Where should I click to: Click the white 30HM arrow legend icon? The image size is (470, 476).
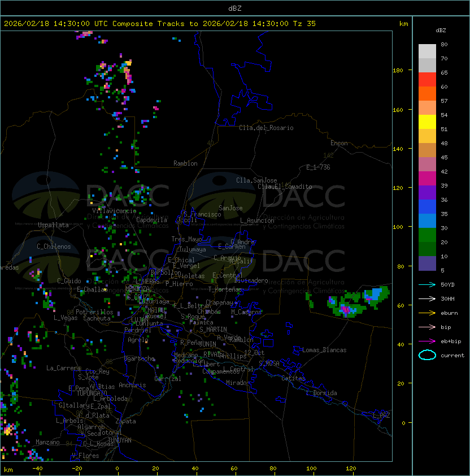click(427, 298)
